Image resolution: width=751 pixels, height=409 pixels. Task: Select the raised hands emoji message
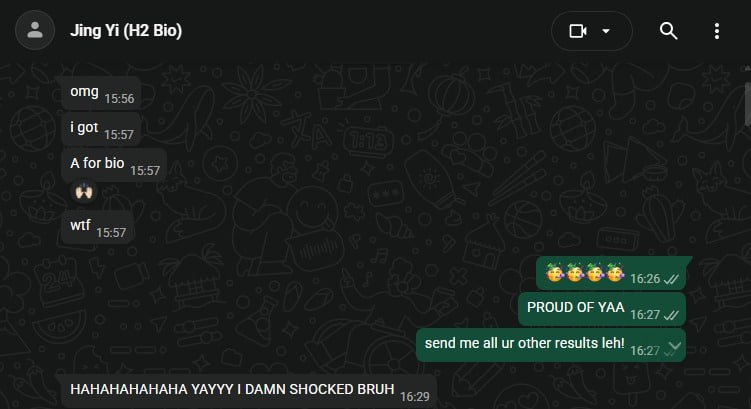(84, 192)
